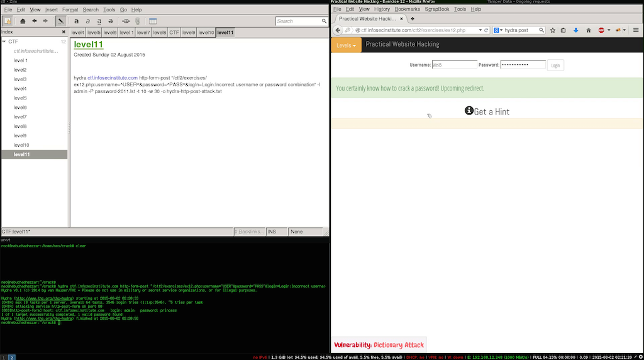Click the Practical Website Hacking brand title

(402, 44)
